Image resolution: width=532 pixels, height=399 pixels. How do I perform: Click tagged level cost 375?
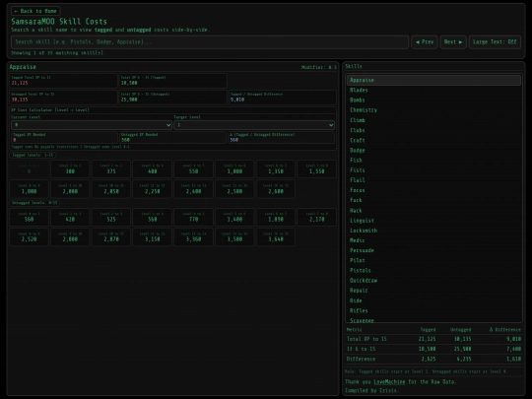coord(111,169)
